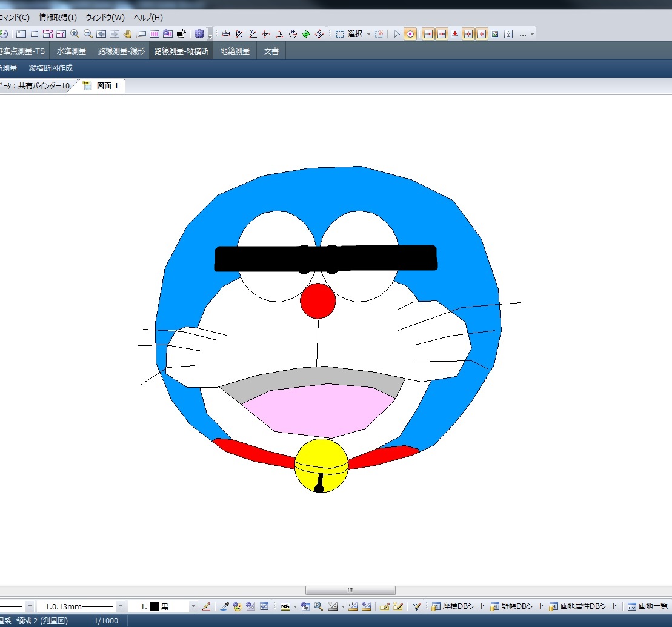
Task: Open the 選択 selection mode dropdown arrow
Action: (368, 34)
